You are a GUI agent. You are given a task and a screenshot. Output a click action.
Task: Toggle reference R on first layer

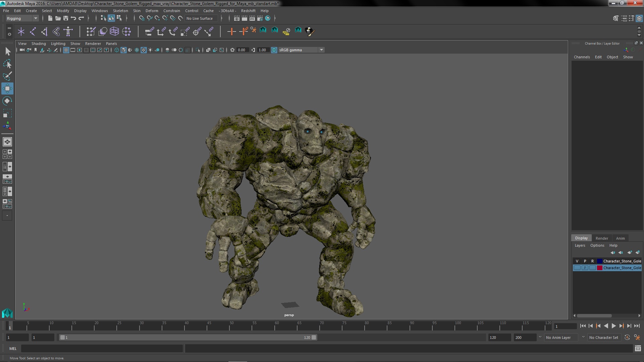pyautogui.click(x=592, y=261)
